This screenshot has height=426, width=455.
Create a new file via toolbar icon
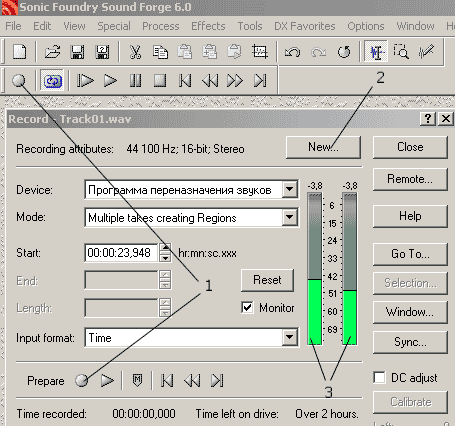[x=19, y=52]
